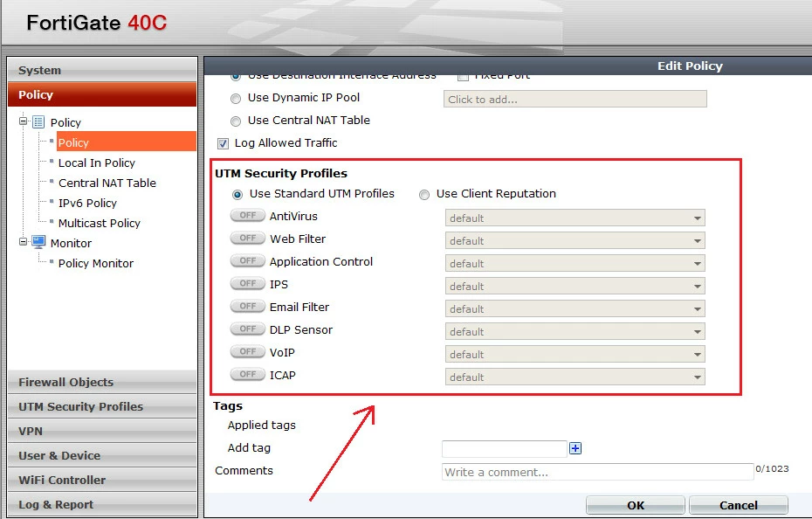
Task: Click the FortiGate 40C logo
Action: (x=97, y=23)
